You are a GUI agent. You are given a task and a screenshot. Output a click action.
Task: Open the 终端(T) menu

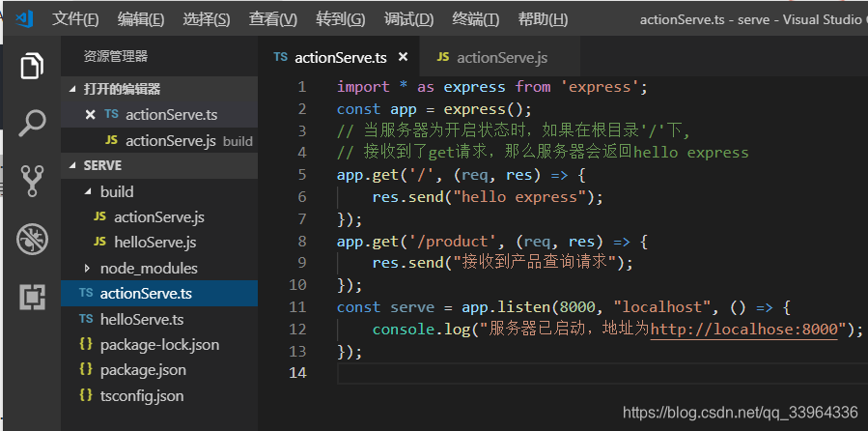[476, 20]
